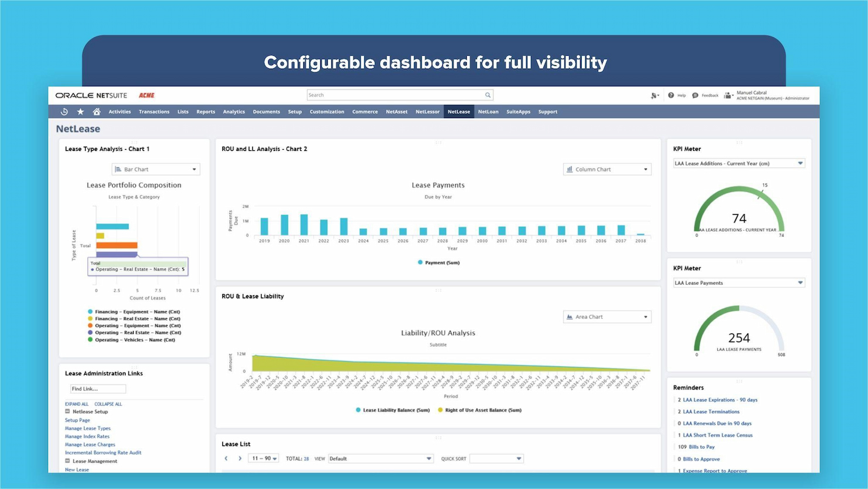This screenshot has height=489, width=868.
Task: Switch to the NetLoan tab
Action: 488,112
